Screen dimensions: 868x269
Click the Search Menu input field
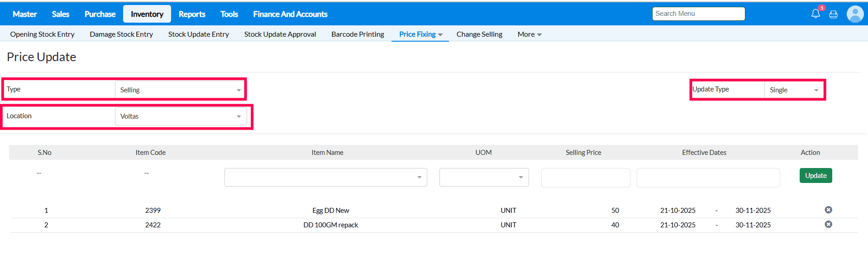(698, 14)
